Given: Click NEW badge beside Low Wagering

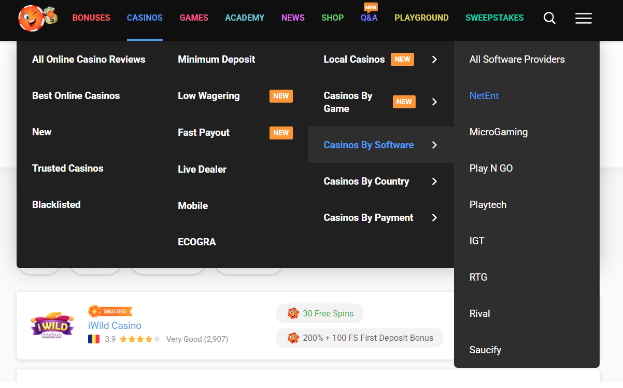Looking at the screenshot, I should click(x=281, y=96).
